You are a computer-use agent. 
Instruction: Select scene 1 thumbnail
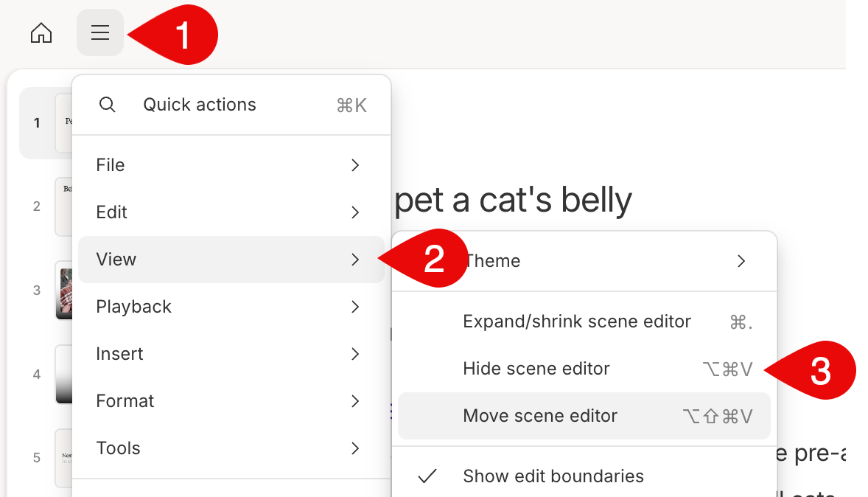[x=63, y=123]
